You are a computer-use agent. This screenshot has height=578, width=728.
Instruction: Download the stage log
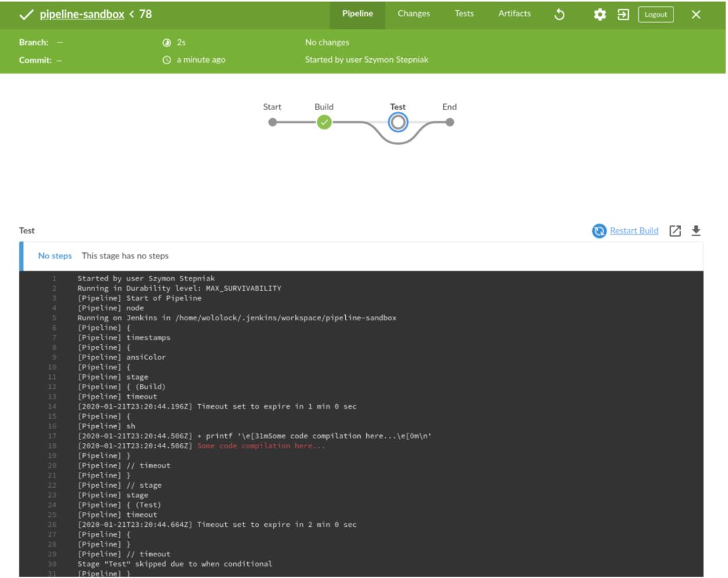696,231
